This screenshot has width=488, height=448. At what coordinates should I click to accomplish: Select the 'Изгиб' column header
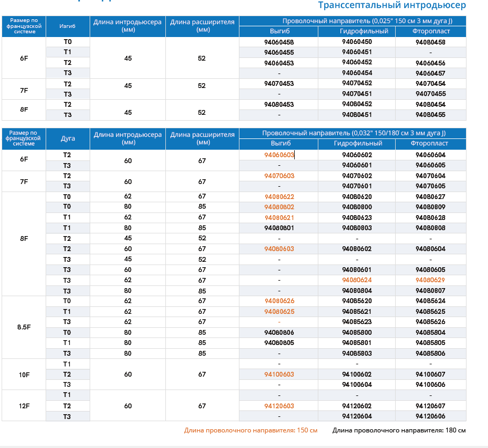click(68, 26)
